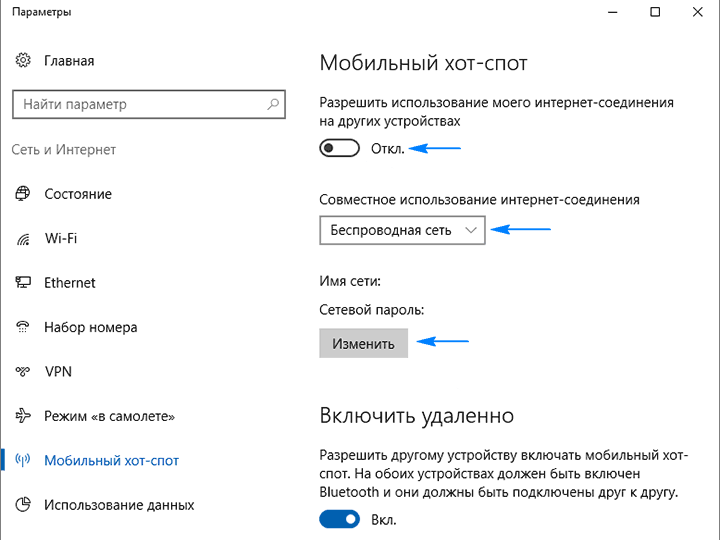Click the Wi-Fi signal icon

click(x=23, y=239)
